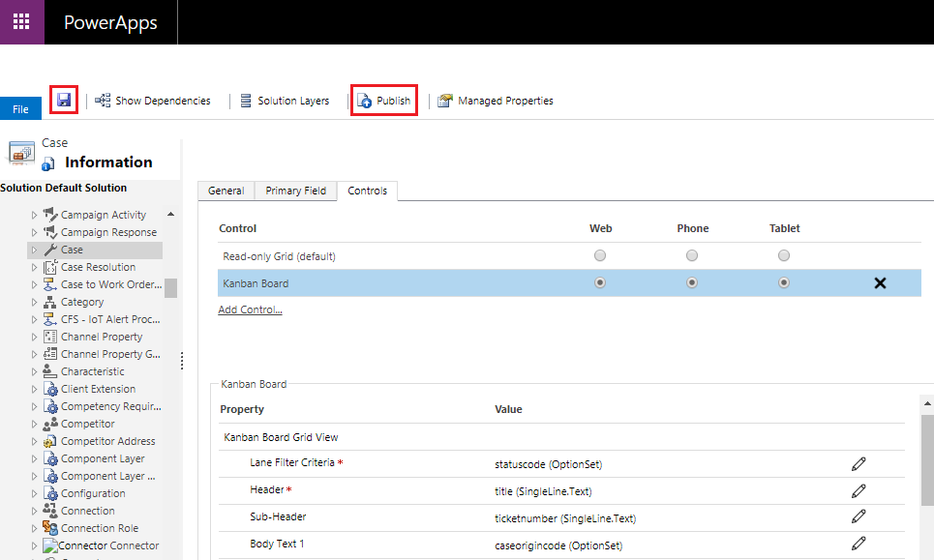934x560 pixels.
Task: Select the Configuration entity
Action: [93, 493]
